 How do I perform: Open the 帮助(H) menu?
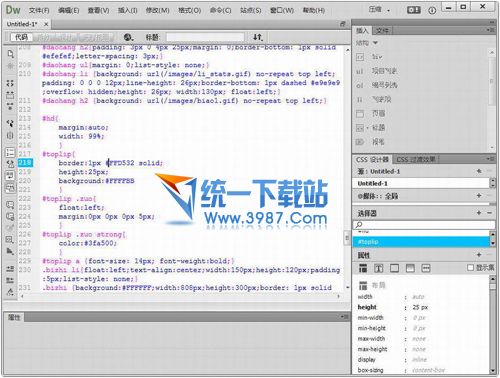pos(314,10)
